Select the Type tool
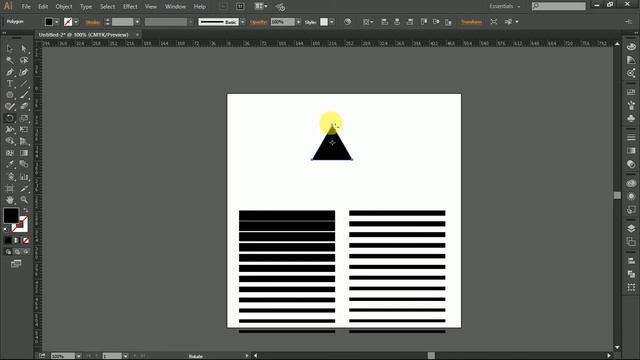This screenshot has width=640, height=360. [10, 84]
